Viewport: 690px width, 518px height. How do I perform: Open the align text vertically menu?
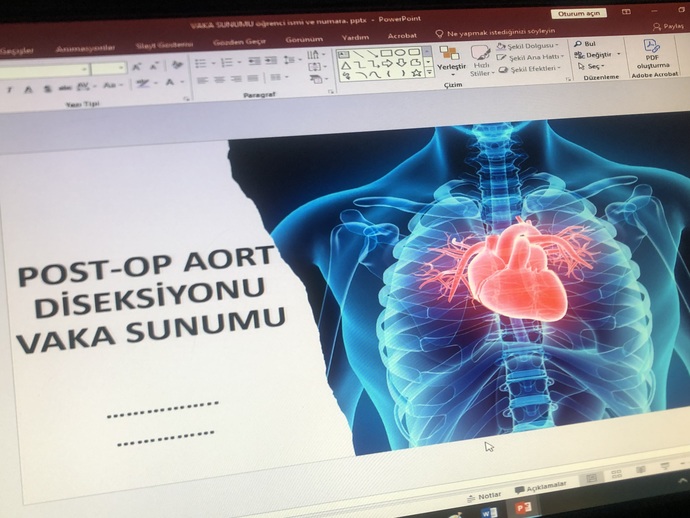[x=317, y=67]
